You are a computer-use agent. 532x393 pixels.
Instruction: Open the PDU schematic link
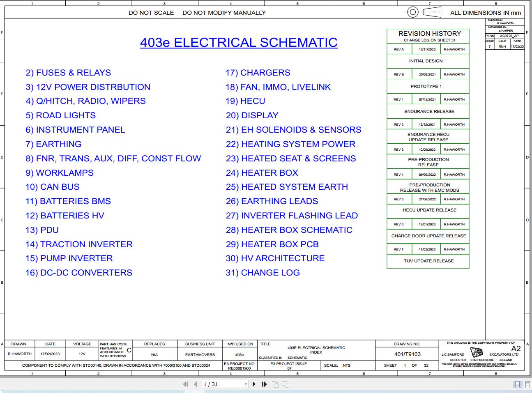coord(42,230)
